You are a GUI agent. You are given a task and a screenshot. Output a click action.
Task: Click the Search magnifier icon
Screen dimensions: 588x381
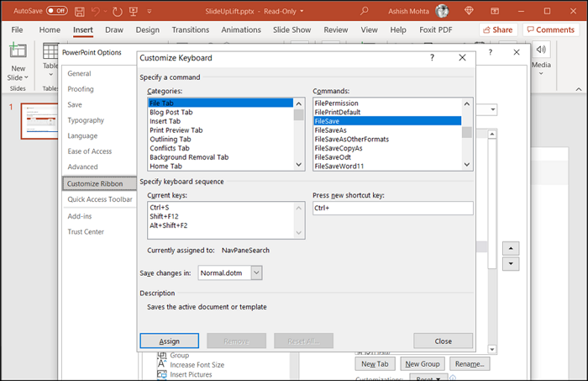[x=364, y=11]
